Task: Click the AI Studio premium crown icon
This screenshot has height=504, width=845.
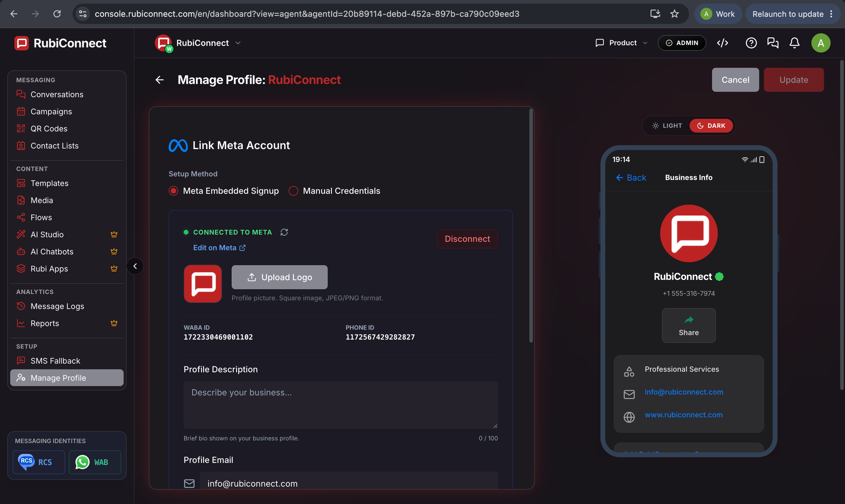Action: tap(114, 234)
